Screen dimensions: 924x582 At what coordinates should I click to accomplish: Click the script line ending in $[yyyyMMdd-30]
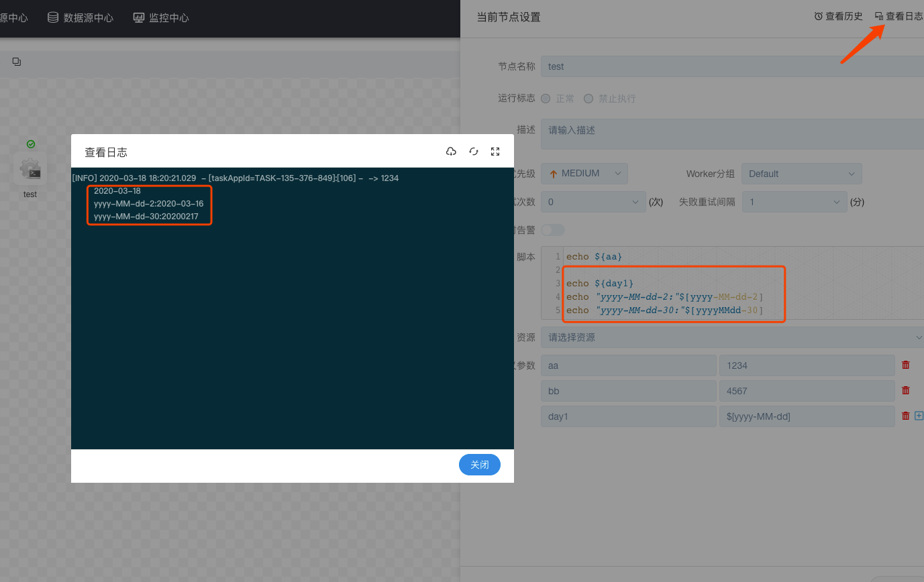[665, 310]
